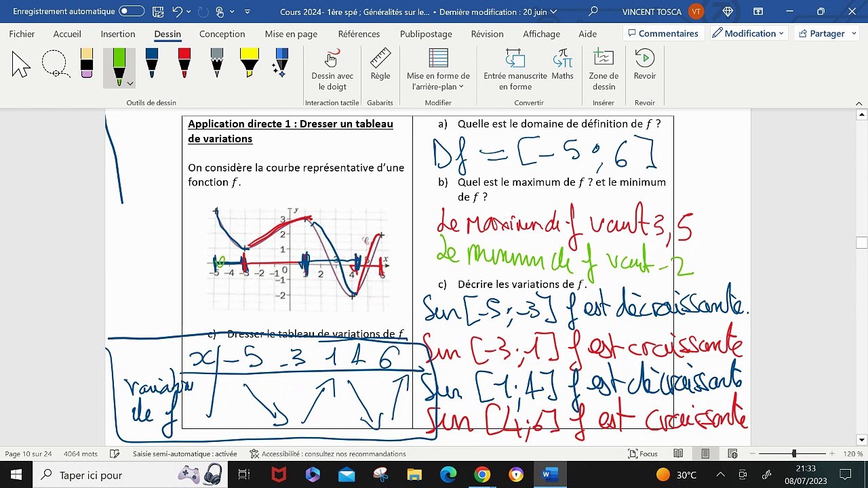Toggle the Règle ruler
This screenshot has width=868, height=488.
(380, 65)
